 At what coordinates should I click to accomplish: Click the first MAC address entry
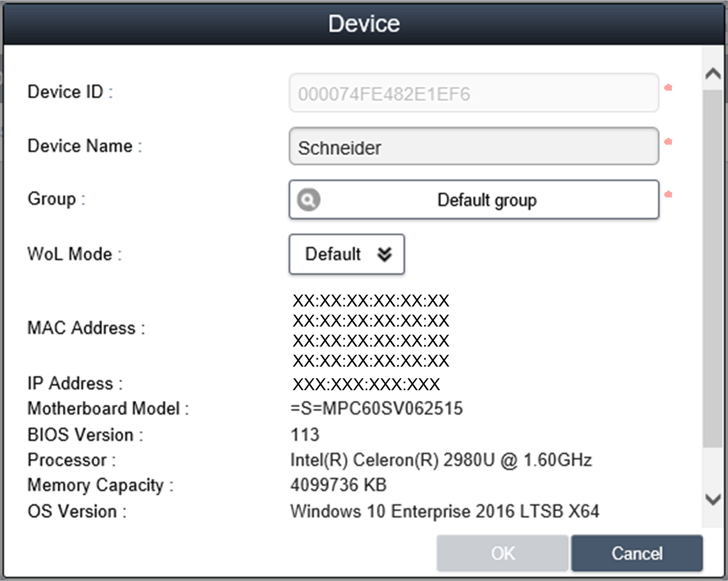point(371,301)
